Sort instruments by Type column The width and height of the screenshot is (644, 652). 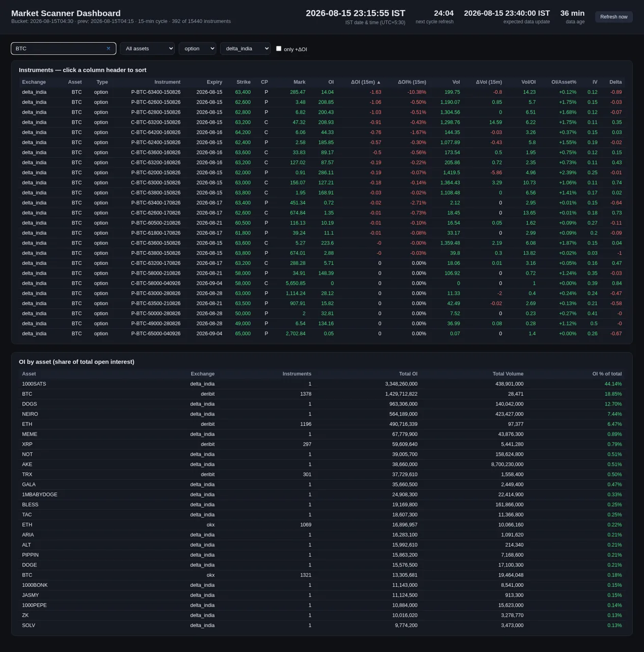tap(102, 82)
